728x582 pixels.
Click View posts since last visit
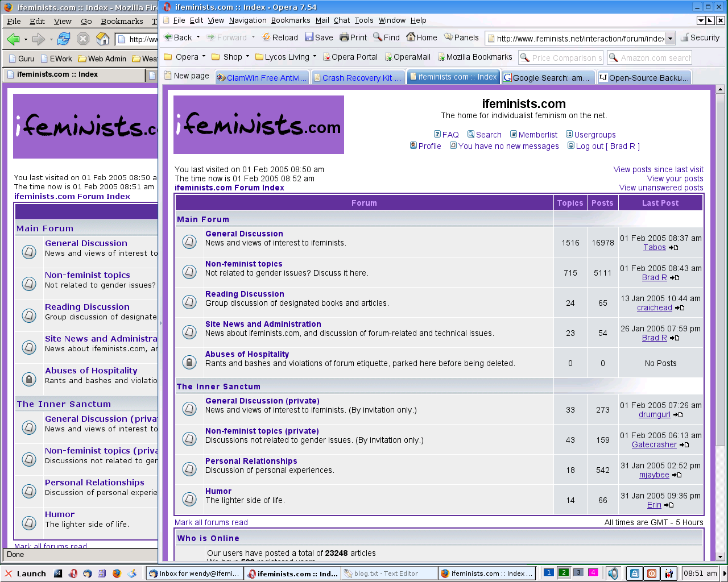[x=659, y=169]
